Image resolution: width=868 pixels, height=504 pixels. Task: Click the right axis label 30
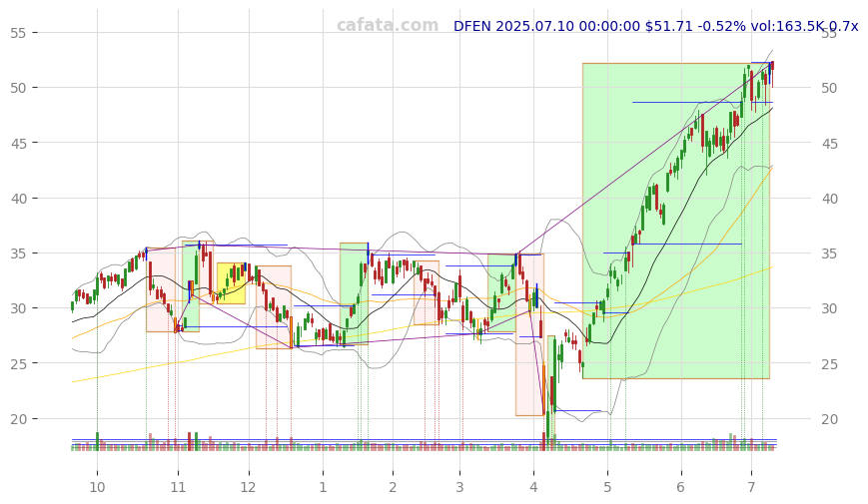pyautogui.click(x=829, y=308)
